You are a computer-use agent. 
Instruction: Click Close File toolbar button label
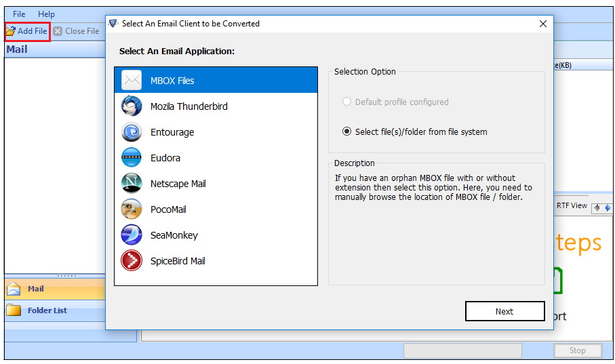pos(82,31)
